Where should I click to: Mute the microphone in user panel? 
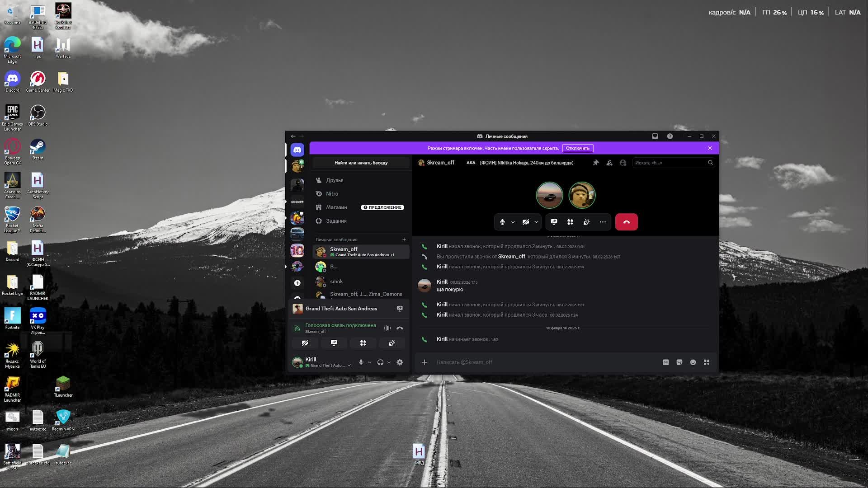[360, 362]
